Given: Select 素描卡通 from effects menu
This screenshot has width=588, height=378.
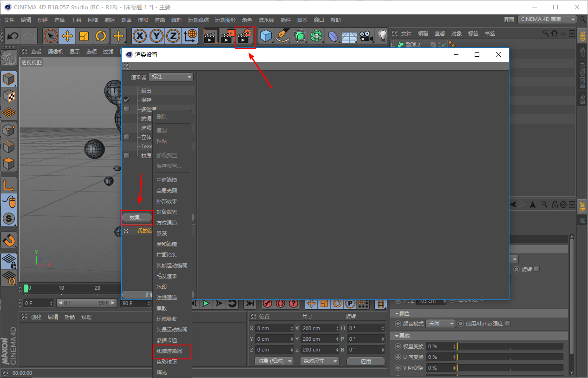Looking at the screenshot, I should click(x=167, y=340).
